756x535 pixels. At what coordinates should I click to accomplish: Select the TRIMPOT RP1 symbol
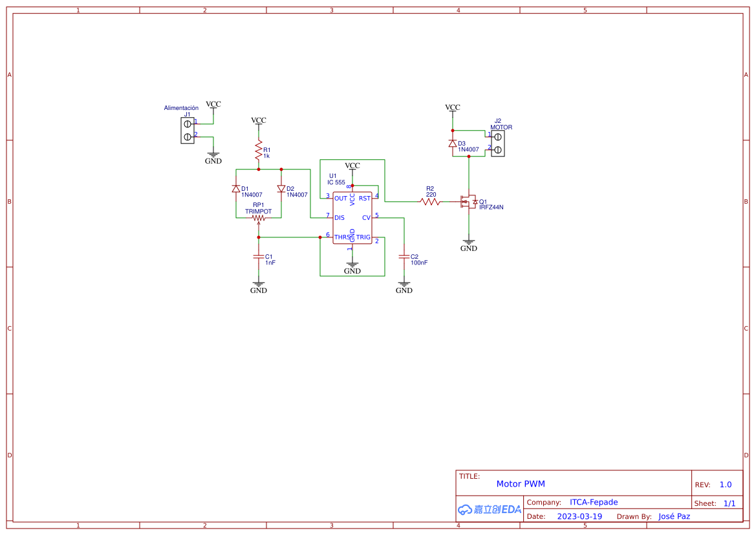(258, 217)
